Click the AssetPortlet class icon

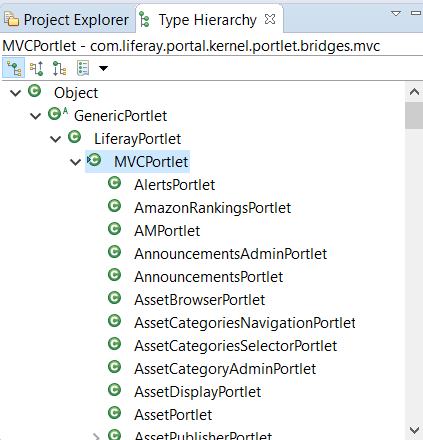tap(114, 413)
